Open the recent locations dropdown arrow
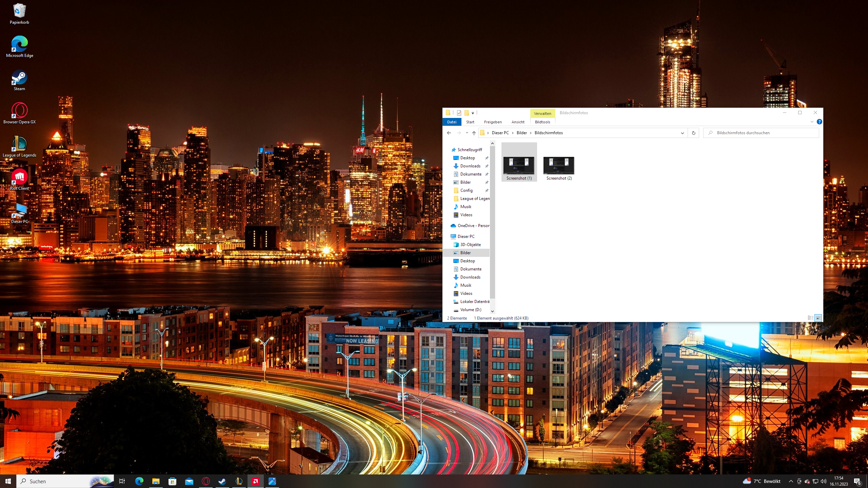 [x=467, y=133]
